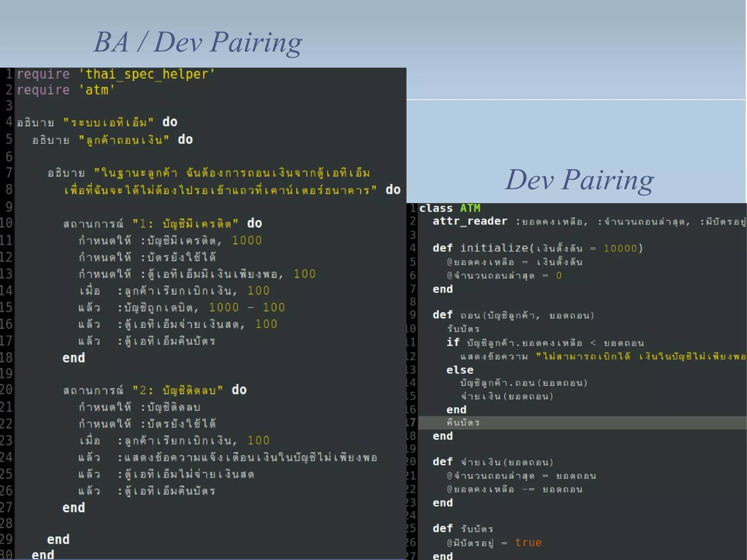Click the highlighted 'คืนบัตร' line in right code
This screenshot has width=747, height=560.
[x=582, y=422]
